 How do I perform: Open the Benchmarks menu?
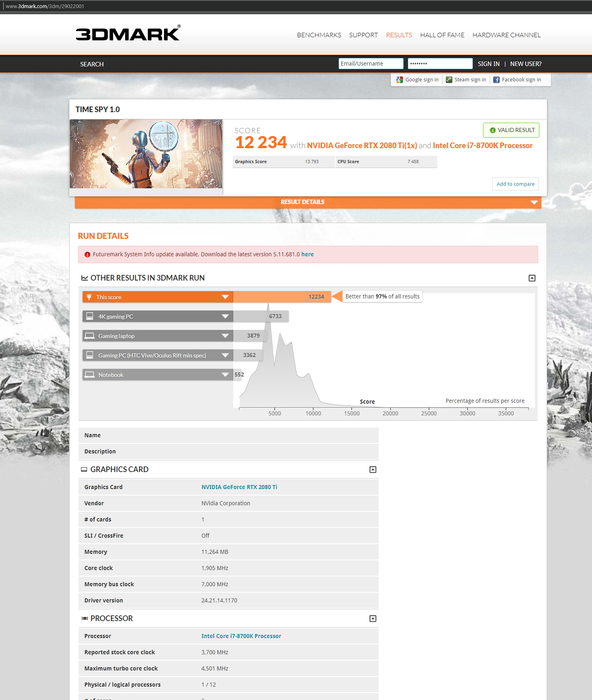[319, 35]
